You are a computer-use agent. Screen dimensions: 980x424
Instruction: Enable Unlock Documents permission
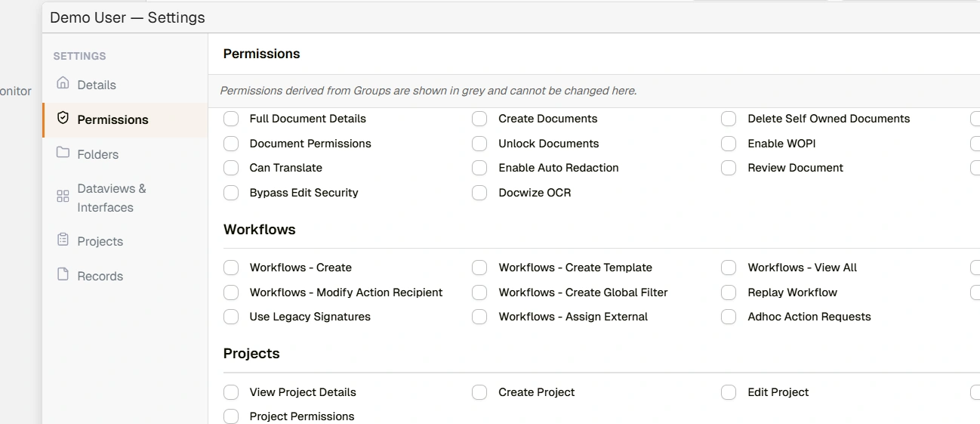(x=479, y=144)
